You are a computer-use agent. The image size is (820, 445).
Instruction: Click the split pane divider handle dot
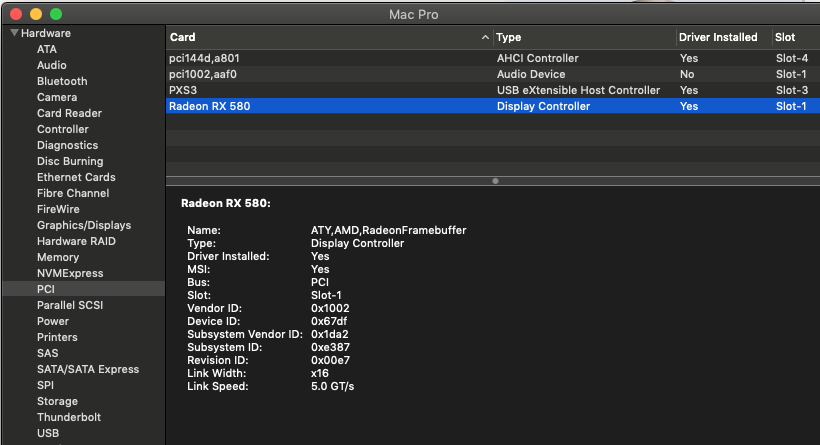pyautogui.click(x=495, y=181)
